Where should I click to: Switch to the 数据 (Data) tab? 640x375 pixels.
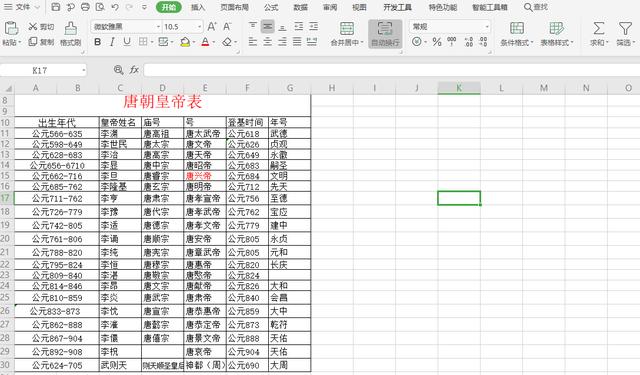point(300,7)
